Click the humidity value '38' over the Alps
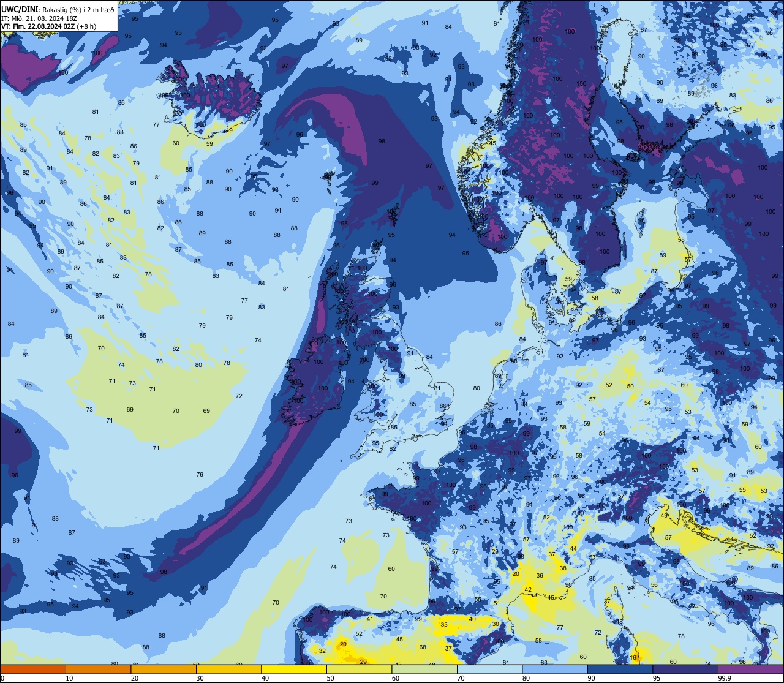The height and width of the screenshot is (683, 784). pyautogui.click(x=563, y=568)
